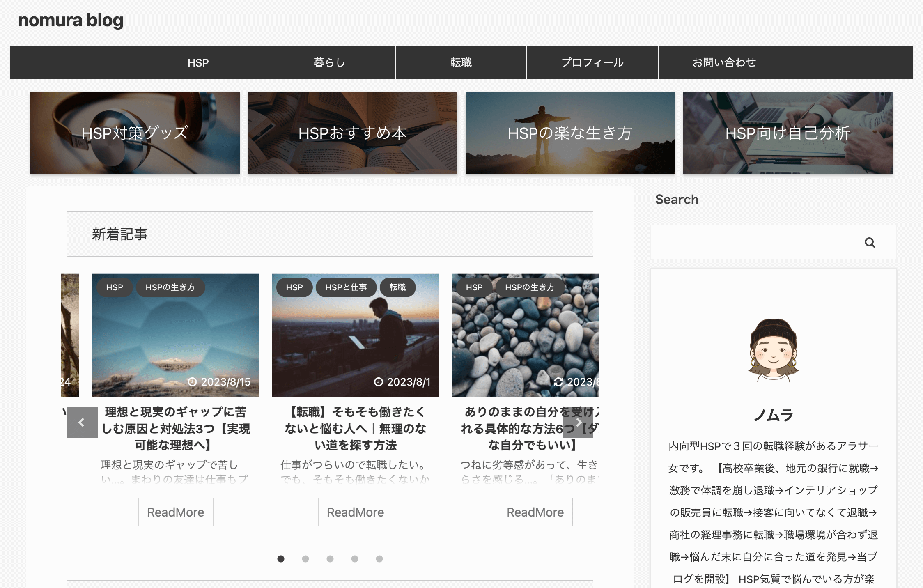Click HSPの生き方 tag on 2023/8/15 article
Viewport: 923px width, 588px height.
click(170, 287)
